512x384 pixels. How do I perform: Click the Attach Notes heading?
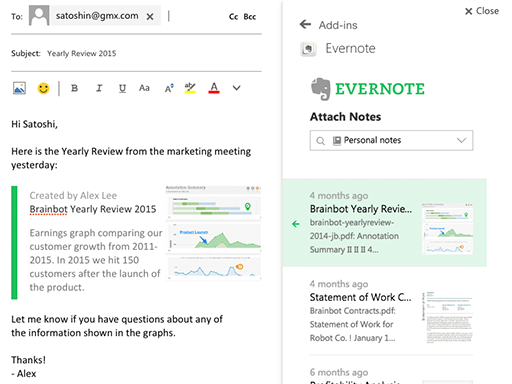click(345, 117)
